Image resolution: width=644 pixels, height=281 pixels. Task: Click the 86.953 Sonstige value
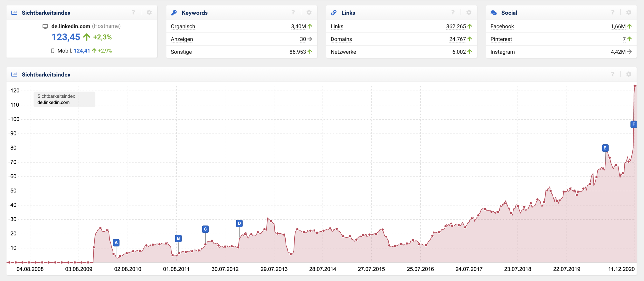[297, 52]
